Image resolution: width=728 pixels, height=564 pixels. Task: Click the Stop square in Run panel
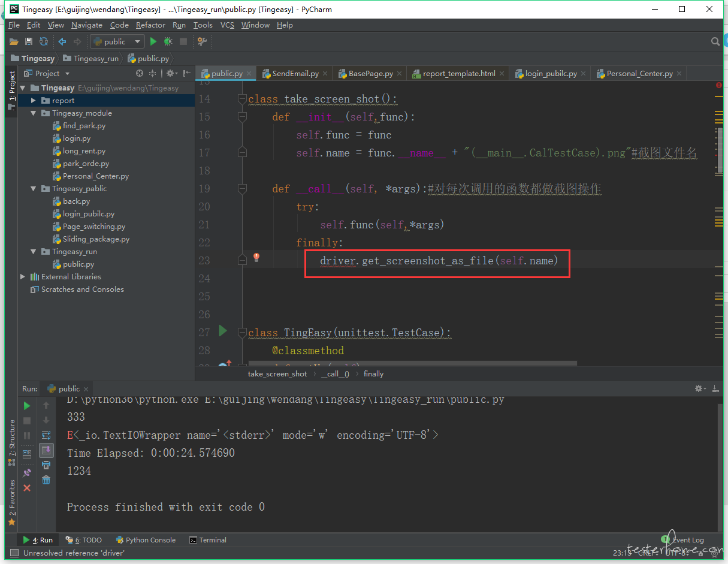pyautogui.click(x=27, y=421)
